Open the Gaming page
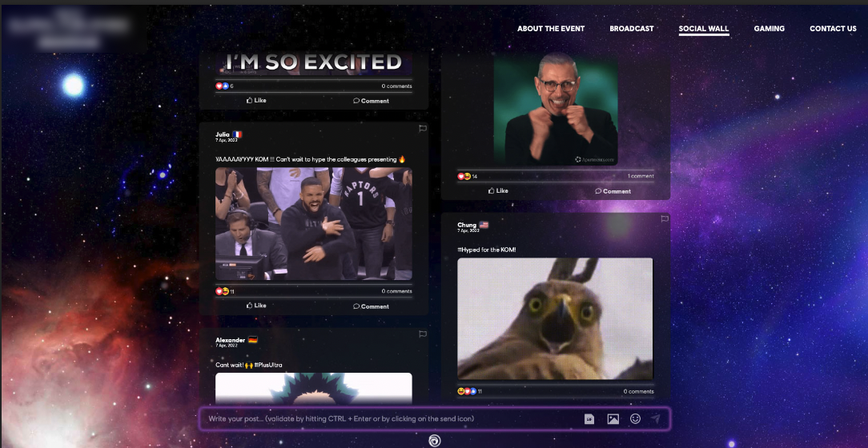Image resolution: width=868 pixels, height=448 pixels. [769, 29]
